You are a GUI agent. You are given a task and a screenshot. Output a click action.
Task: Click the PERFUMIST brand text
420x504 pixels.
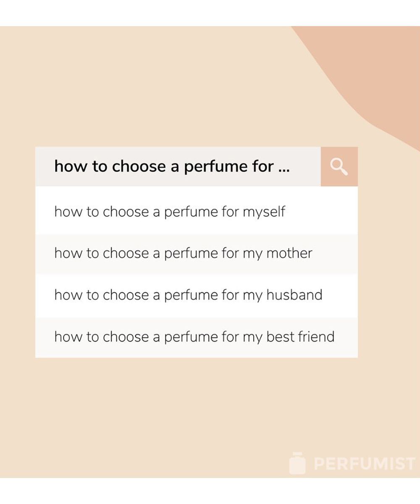pyautogui.click(x=365, y=464)
